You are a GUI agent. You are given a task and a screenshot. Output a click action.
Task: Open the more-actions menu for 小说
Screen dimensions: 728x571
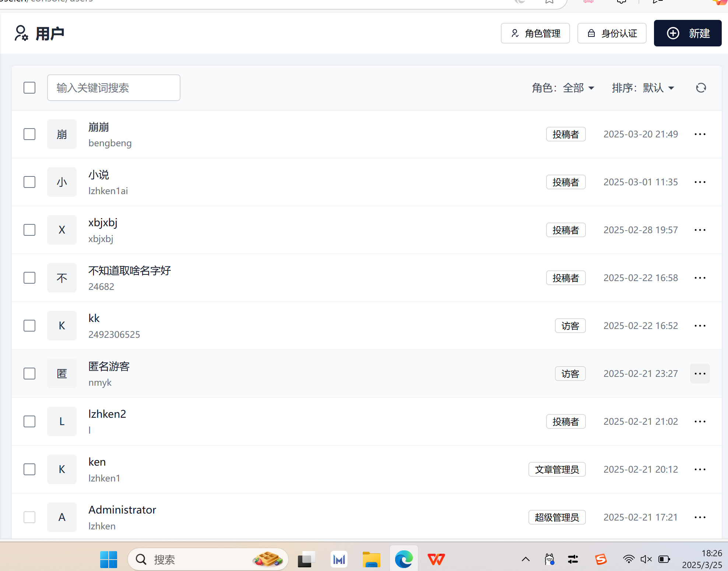point(700,182)
